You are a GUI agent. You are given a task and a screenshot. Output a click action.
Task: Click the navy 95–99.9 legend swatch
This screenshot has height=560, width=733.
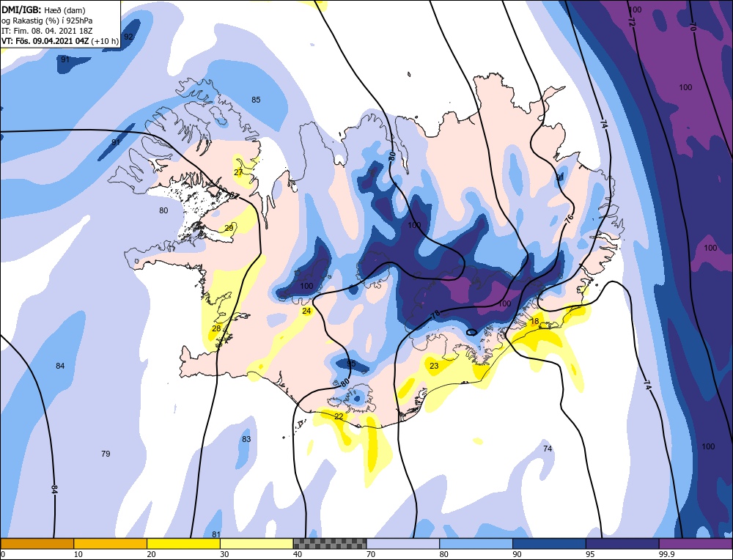[x=622, y=544]
